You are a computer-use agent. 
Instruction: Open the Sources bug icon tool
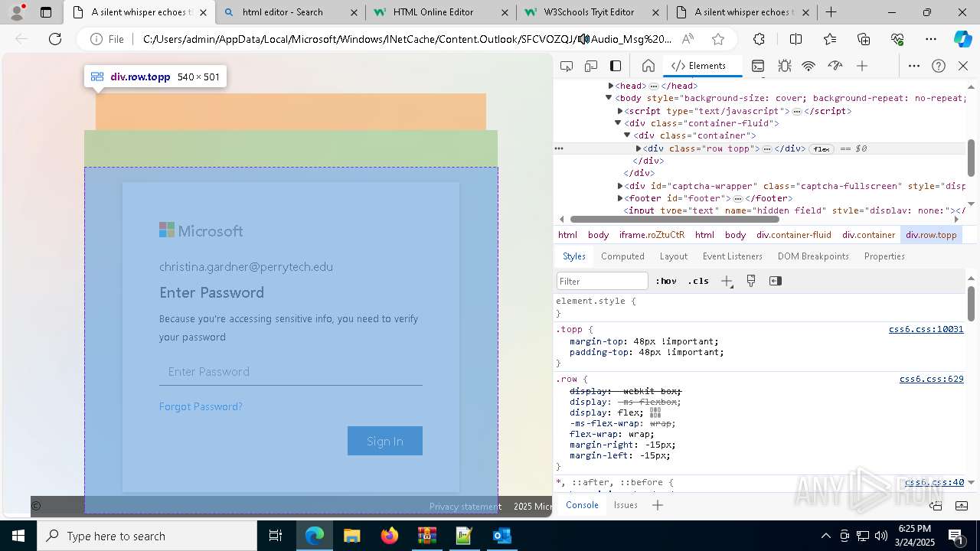[x=784, y=66]
